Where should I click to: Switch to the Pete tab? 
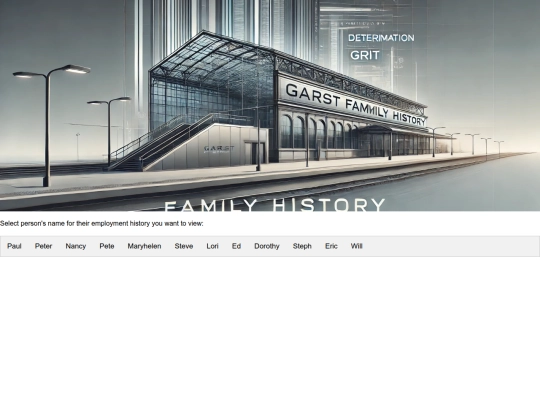pos(107,246)
